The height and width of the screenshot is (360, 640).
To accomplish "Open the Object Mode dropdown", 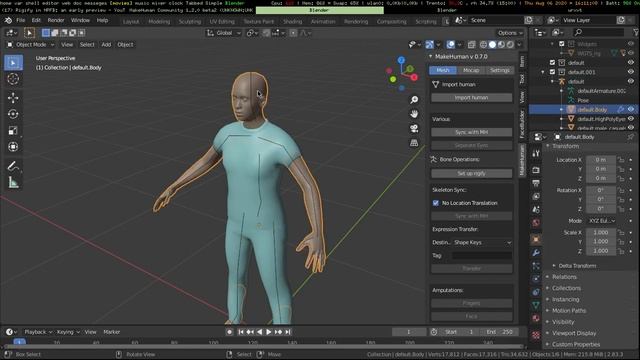I will click(x=31, y=44).
